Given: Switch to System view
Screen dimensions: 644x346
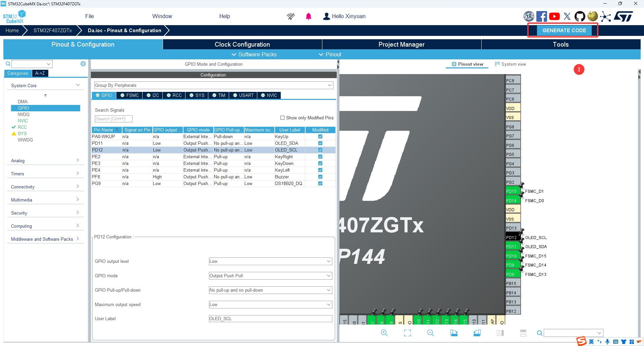Looking at the screenshot, I should click(511, 64).
